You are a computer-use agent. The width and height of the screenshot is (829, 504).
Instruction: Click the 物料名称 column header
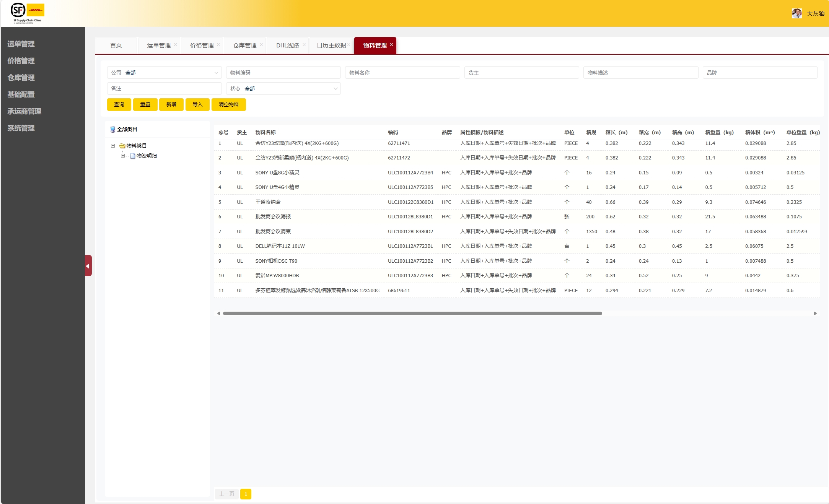[265, 132]
